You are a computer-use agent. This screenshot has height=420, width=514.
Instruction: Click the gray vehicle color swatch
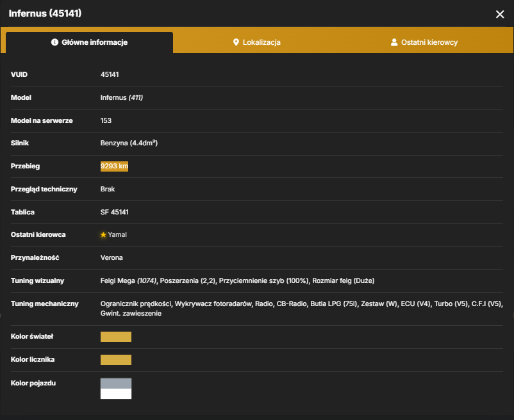116,384
